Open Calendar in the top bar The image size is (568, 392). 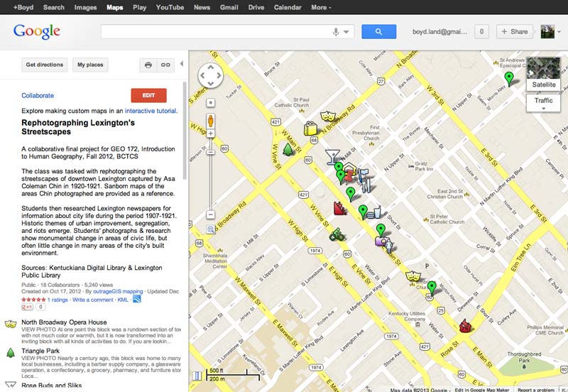[288, 7]
